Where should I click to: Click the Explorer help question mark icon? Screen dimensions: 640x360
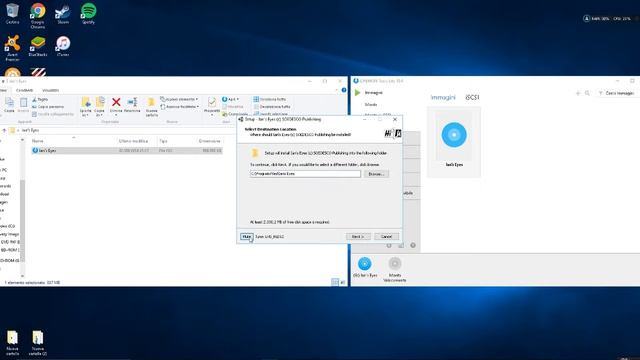pyautogui.click(x=344, y=90)
